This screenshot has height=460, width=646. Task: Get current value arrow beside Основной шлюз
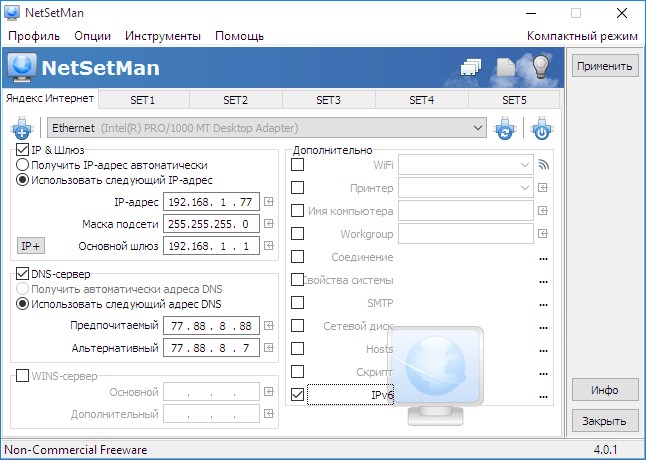(269, 246)
